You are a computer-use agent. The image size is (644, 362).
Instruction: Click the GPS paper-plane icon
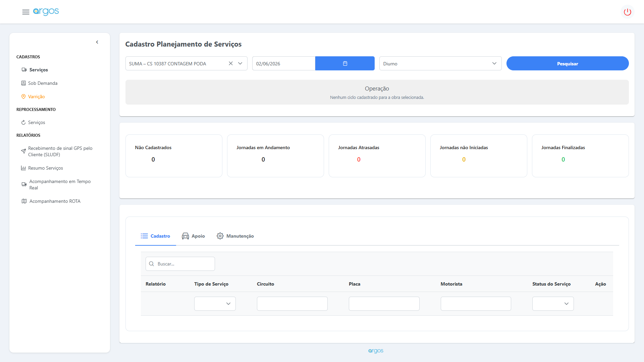click(x=23, y=151)
